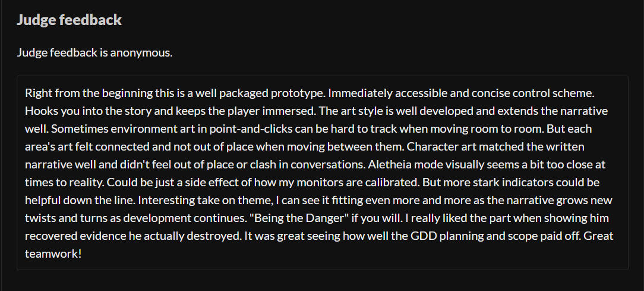644x291 pixels.
Task: Click the word "Right" starting the feedback
Action: tap(38, 93)
